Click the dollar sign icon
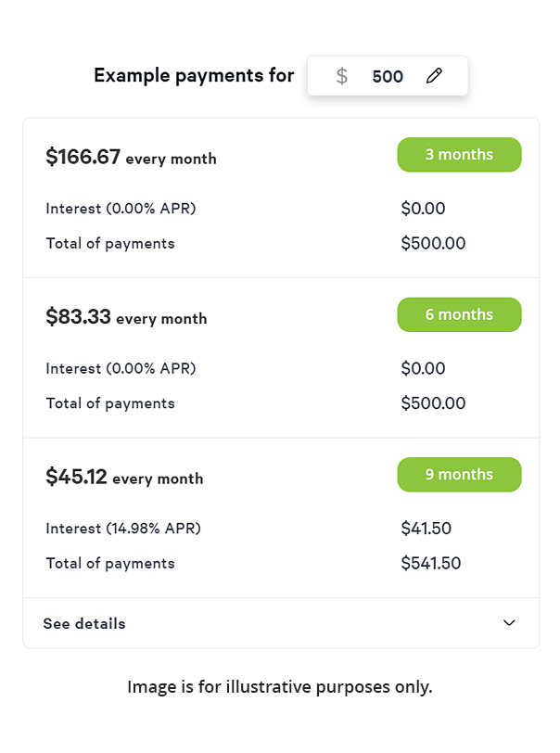Viewport: 560px width, 753px height. tap(341, 76)
